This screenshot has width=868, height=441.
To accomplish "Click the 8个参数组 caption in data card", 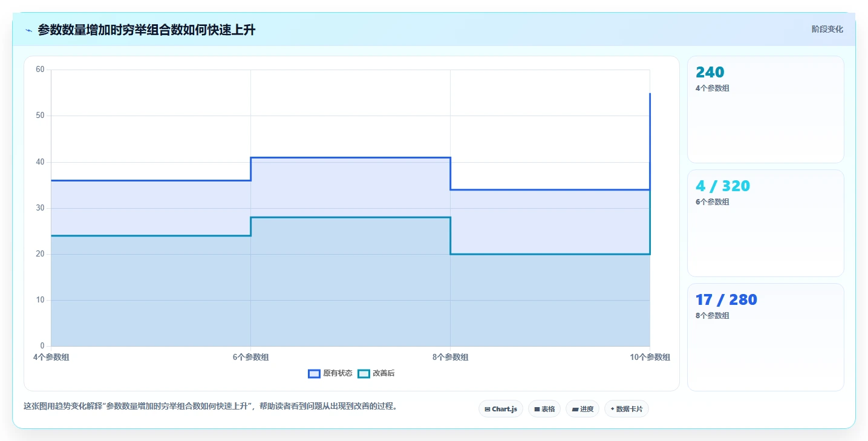I will point(713,316).
